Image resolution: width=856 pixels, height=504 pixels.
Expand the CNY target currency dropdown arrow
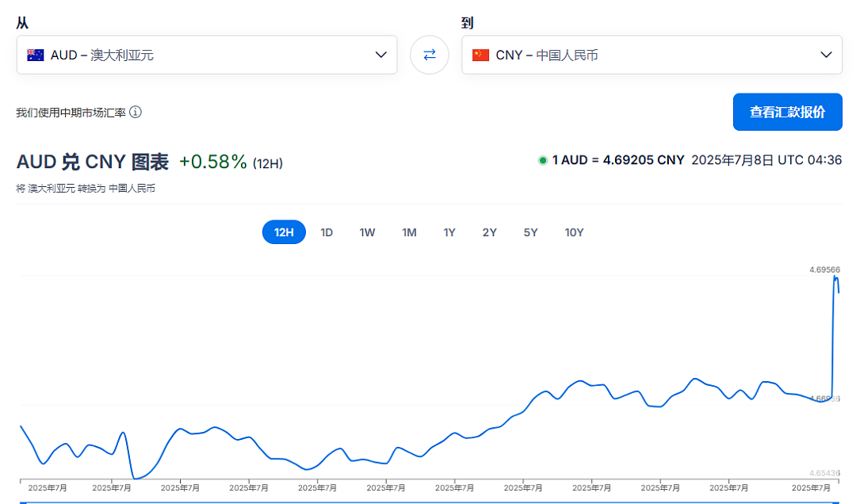click(826, 55)
